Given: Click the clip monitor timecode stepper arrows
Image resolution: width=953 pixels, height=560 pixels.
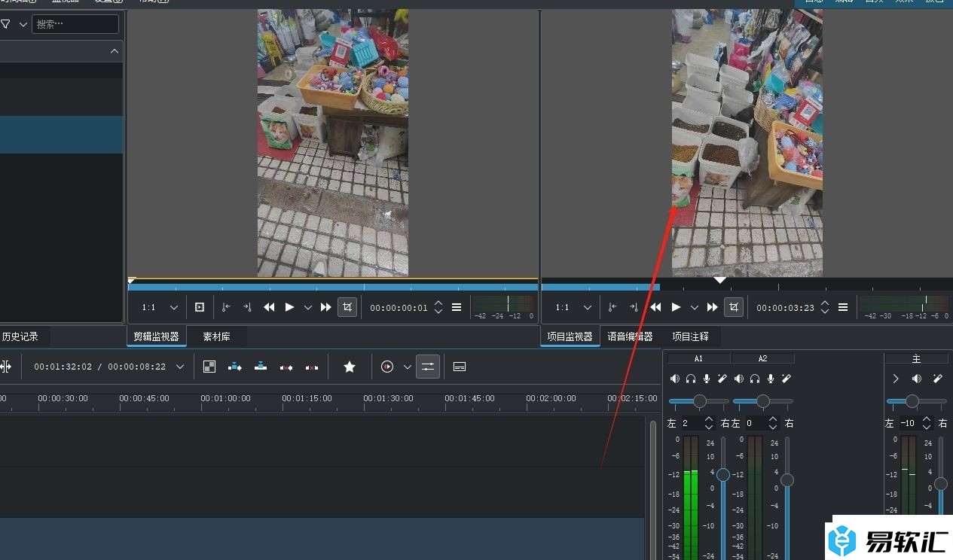Looking at the screenshot, I should pos(438,307).
